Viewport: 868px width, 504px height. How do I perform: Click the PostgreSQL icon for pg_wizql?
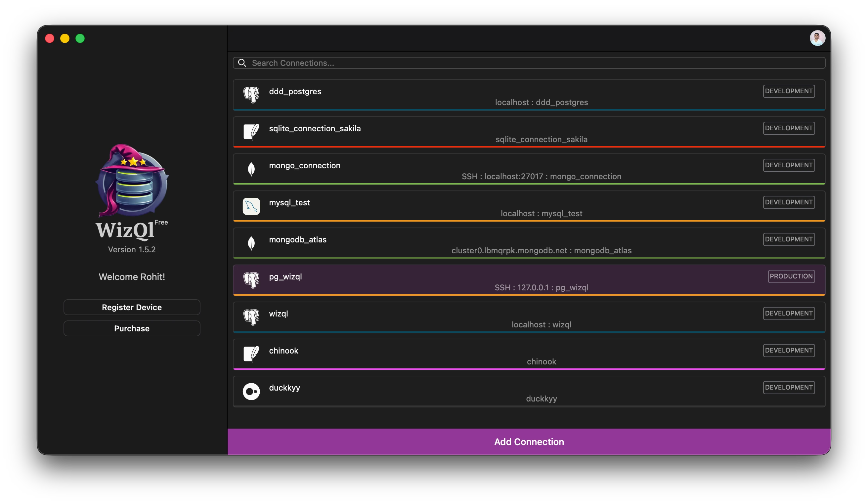(x=251, y=280)
